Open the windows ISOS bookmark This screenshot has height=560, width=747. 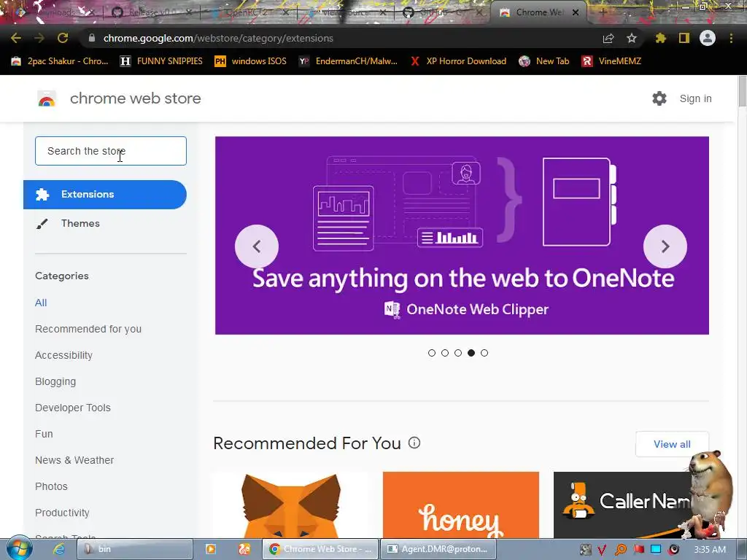[251, 61]
